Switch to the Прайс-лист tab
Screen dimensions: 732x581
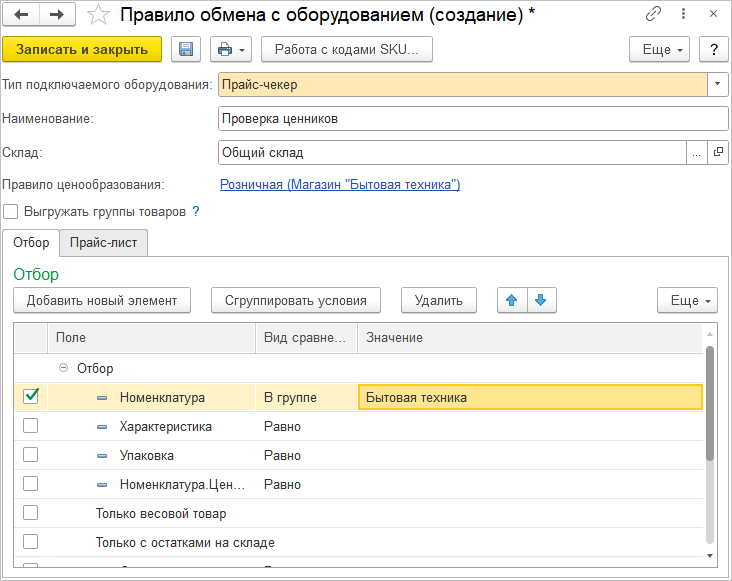tap(103, 243)
